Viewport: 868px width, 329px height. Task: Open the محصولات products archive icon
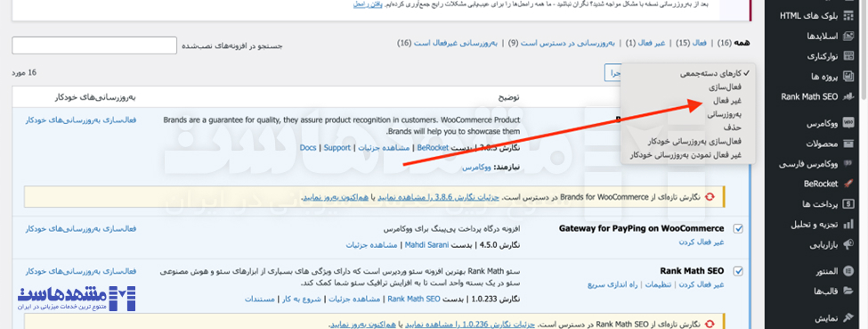(x=848, y=144)
